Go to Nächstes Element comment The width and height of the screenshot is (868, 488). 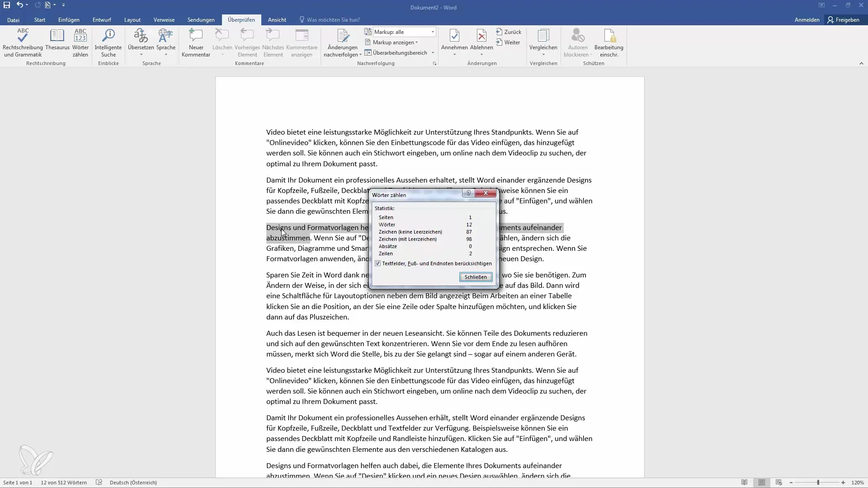(273, 43)
